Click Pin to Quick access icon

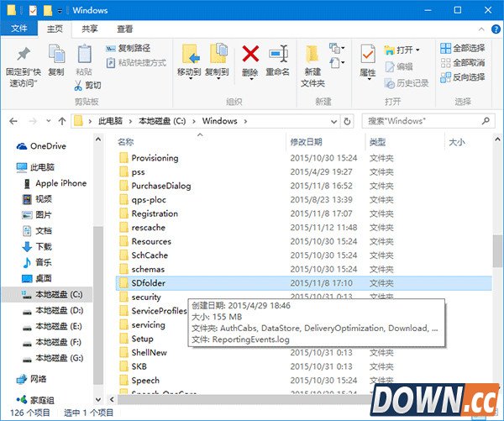(x=24, y=54)
